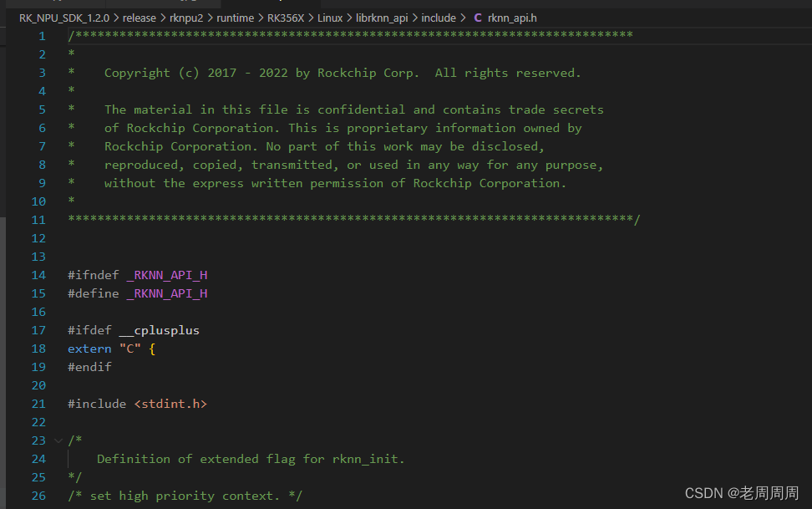Open the rknpu2 breadcrumb segment

(186, 18)
